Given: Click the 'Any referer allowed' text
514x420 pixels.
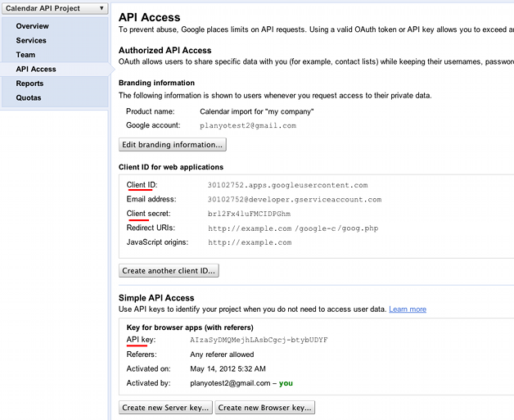Looking at the screenshot, I should (x=222, y=355).
